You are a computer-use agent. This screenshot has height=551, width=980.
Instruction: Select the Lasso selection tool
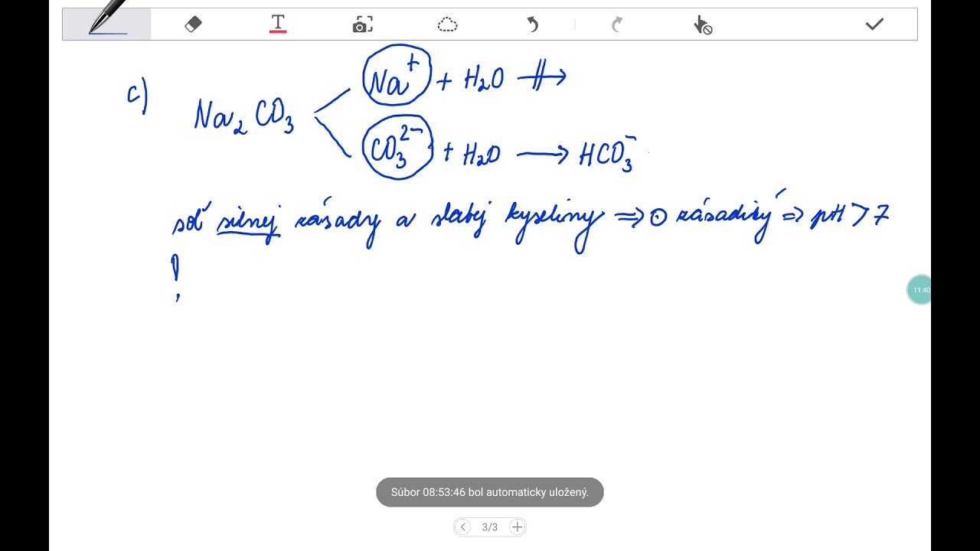click(x=448, y=25)
